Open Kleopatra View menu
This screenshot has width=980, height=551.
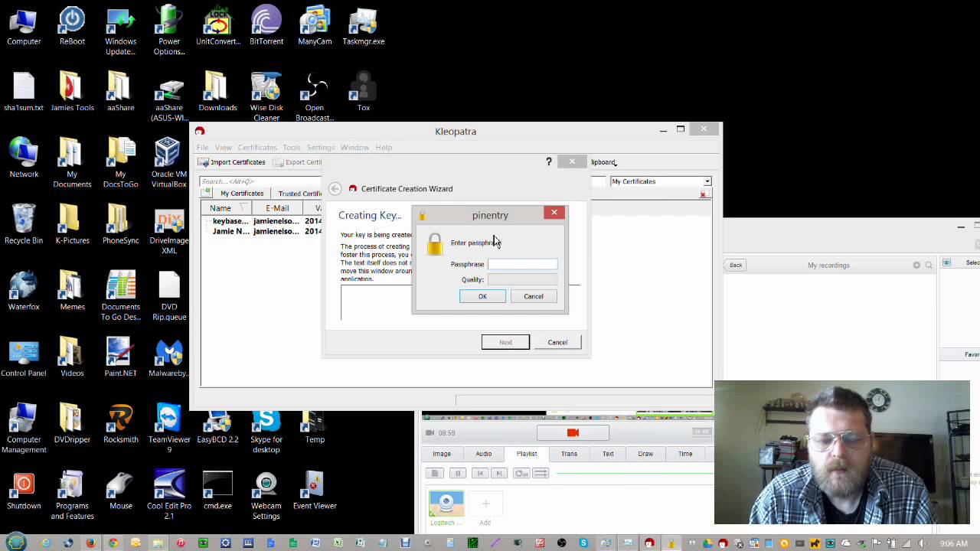[223, 147]
